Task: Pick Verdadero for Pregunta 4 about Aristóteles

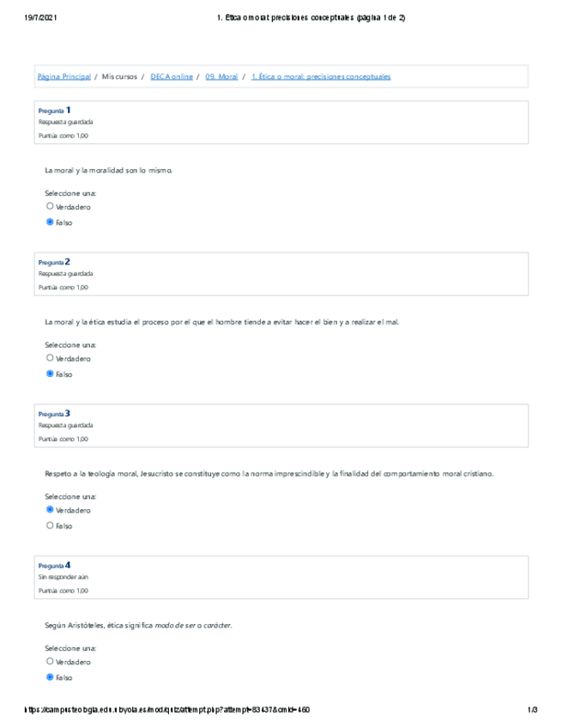Action: [50, 662]
